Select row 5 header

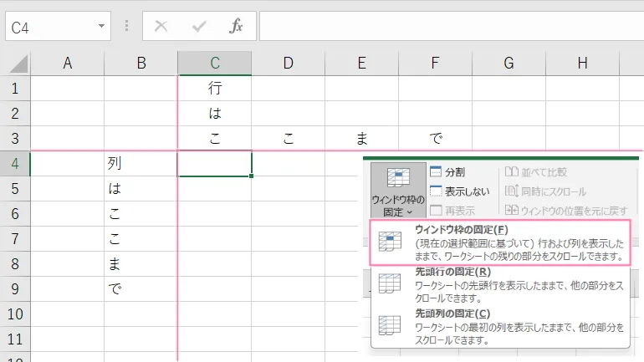tap(15, 189)
